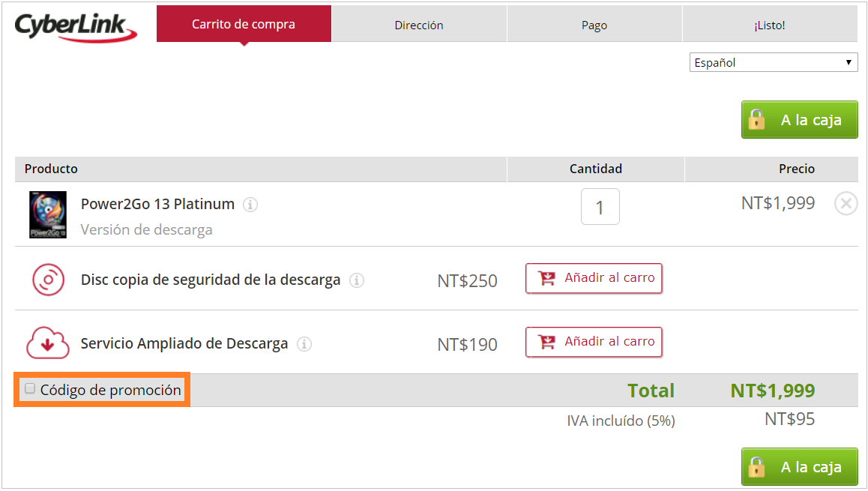Image resolution: width=868 pixels, height=491 pixels.
Task: Click the Power2Go 13 product box thumbnail
Action: (x=48, y=215)
